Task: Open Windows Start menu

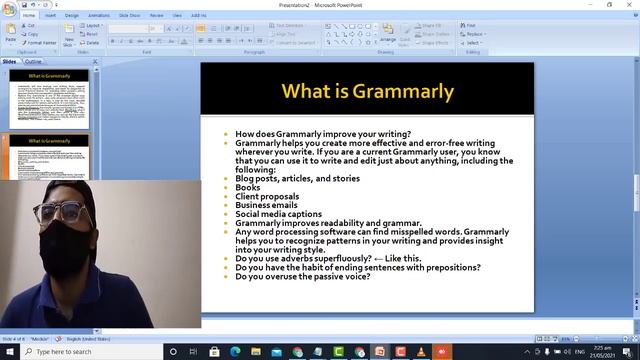Action: click(10, 351)
